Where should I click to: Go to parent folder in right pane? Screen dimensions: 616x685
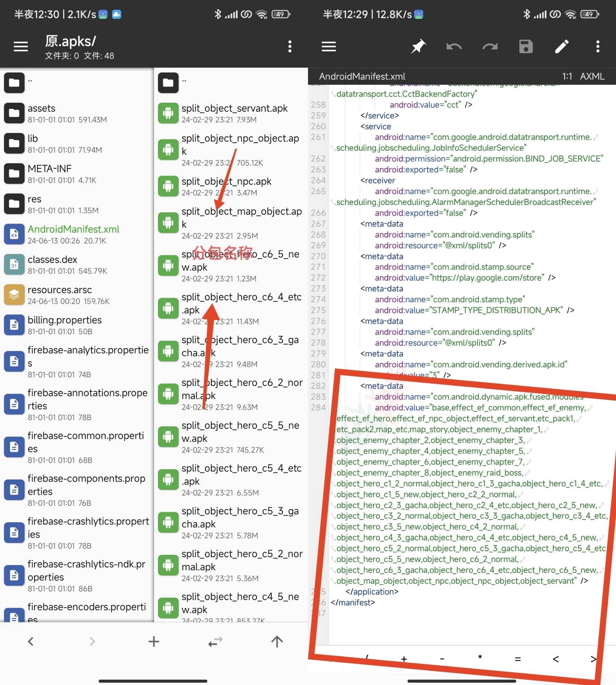(x=231, y=83)
